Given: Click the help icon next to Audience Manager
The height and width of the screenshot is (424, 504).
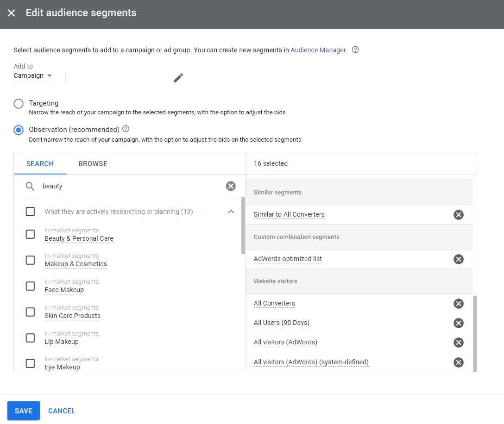Looking at the screenshot, I should (x=355, y=50).
